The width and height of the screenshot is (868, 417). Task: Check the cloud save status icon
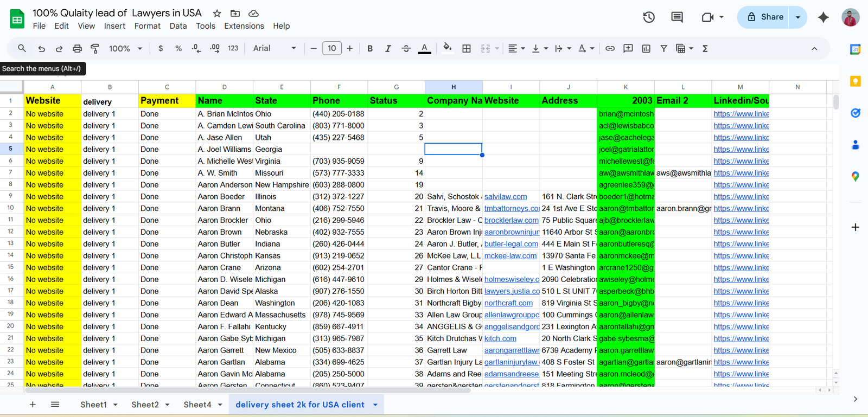click(253, 13)
